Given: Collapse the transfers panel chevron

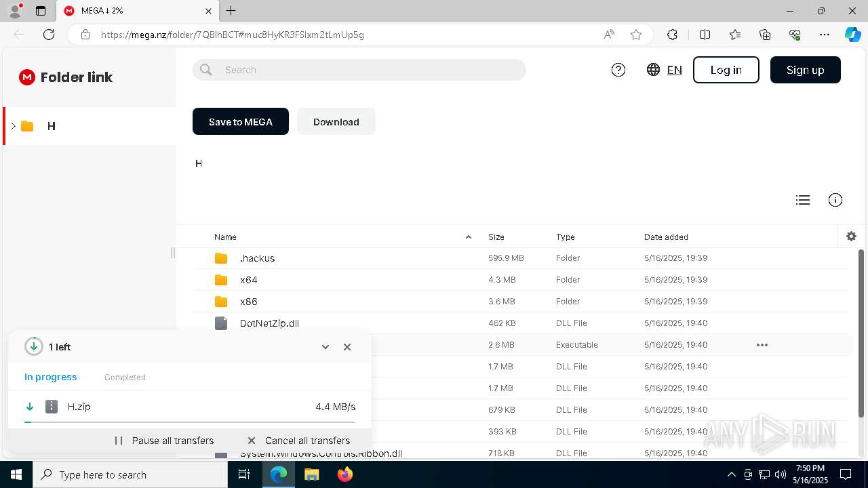Looking at the screenshot, I should [325, 347].
